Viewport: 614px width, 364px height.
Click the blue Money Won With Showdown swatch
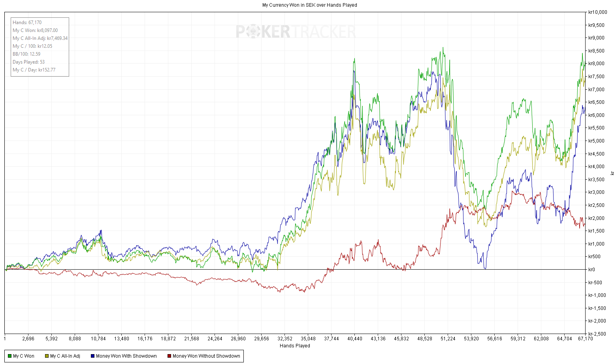(92, 356)
